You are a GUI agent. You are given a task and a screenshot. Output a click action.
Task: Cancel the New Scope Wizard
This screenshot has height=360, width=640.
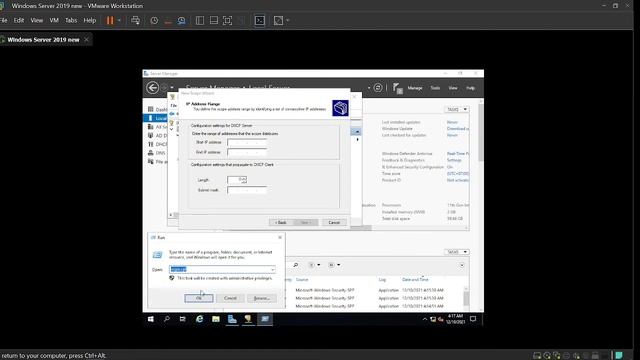(x=334, y=222)
